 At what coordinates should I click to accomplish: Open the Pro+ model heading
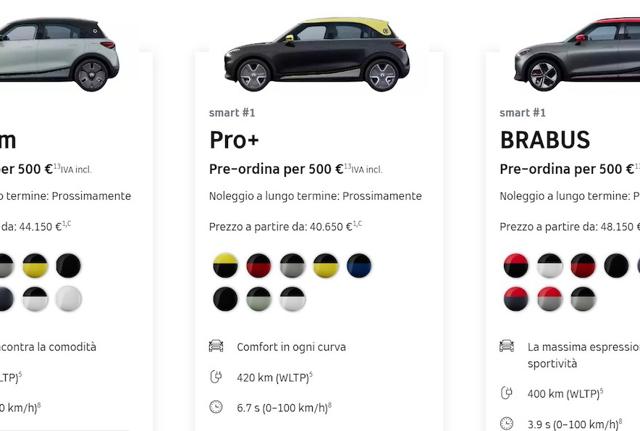pos(234,140)
